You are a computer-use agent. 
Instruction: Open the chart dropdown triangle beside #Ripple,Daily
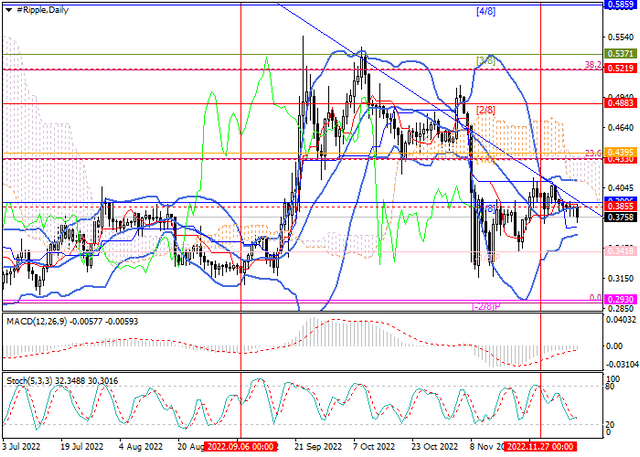click(9, 10)
